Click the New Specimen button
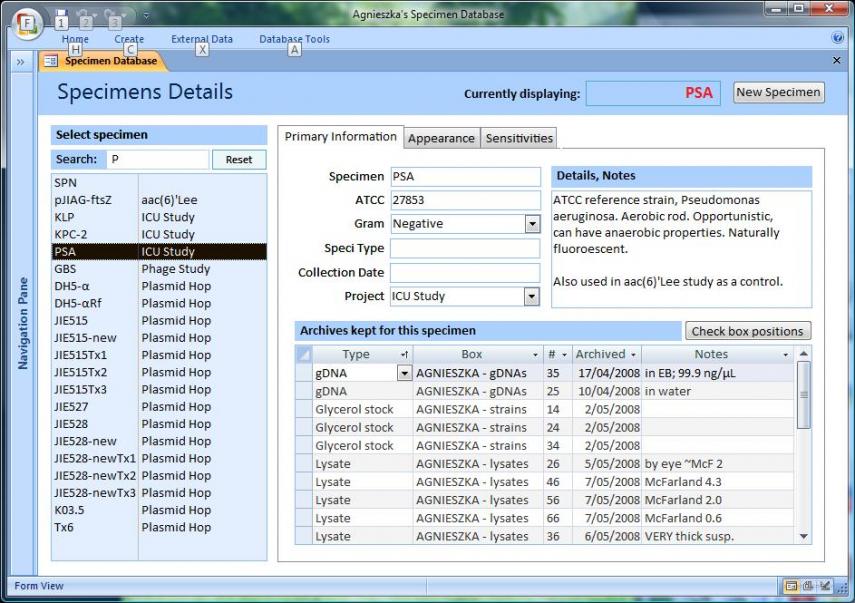This screenshot has height=603, width=855. click(778, 92)
